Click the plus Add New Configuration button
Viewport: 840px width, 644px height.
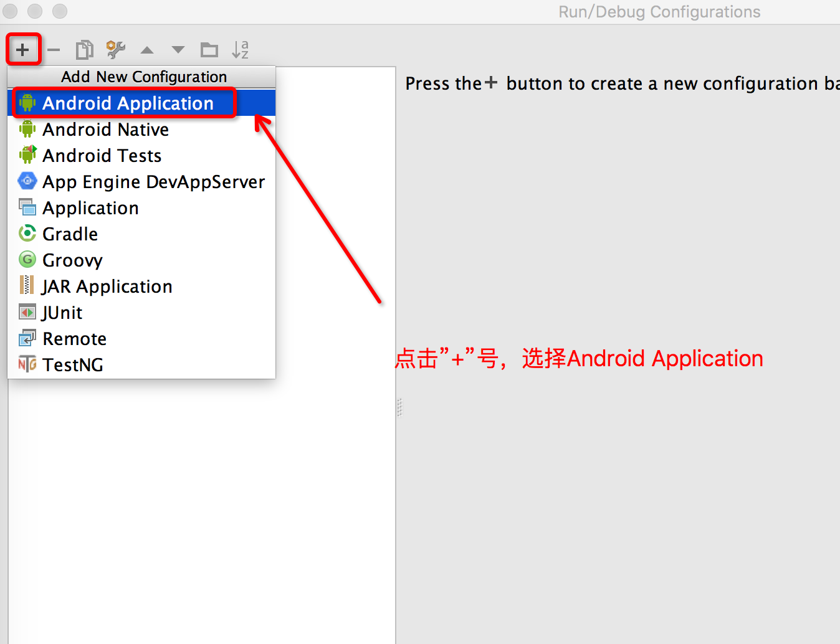[23, 50]
